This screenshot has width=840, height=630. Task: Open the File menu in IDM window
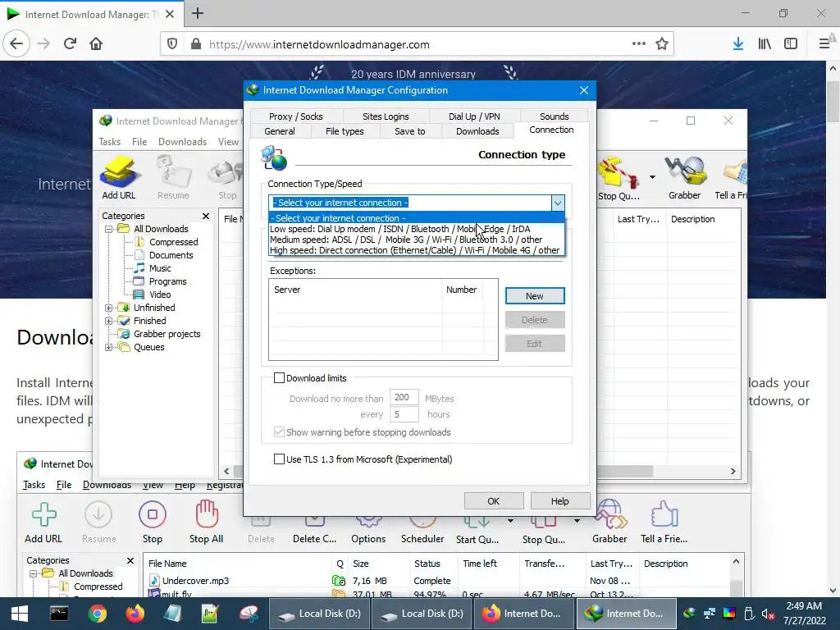(x=139, y=141)
